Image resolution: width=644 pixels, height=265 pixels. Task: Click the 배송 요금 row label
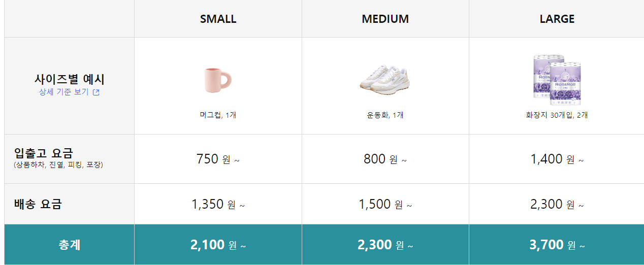click(x=38, y=204)
